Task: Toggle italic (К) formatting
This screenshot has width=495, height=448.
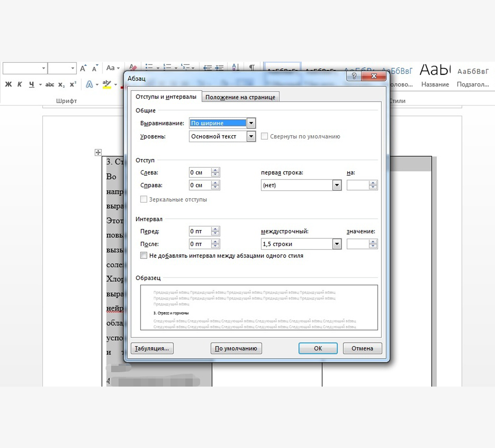Action: coord(19,84)
